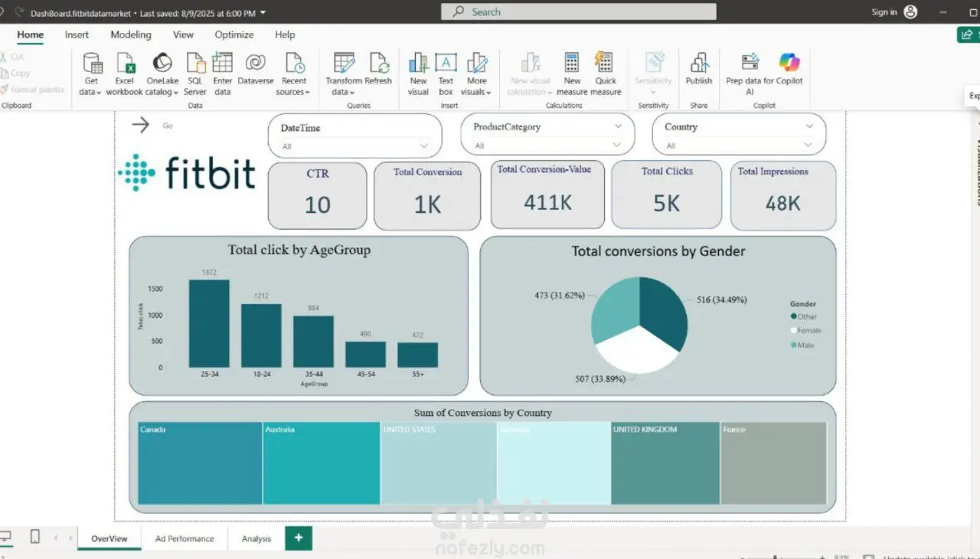This screenshot has width=980, height=559.
Task: Switch to the Ad Performance page tab
Action: (185, 538)
